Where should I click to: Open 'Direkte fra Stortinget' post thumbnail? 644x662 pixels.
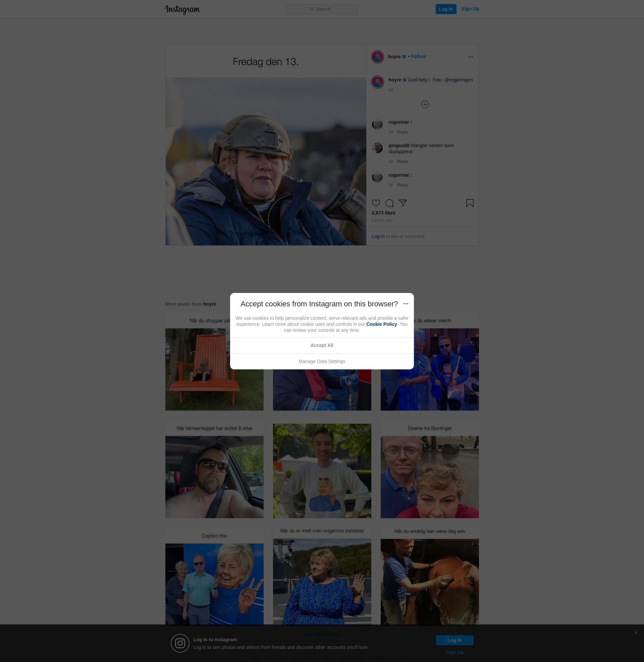click(429, 469)
